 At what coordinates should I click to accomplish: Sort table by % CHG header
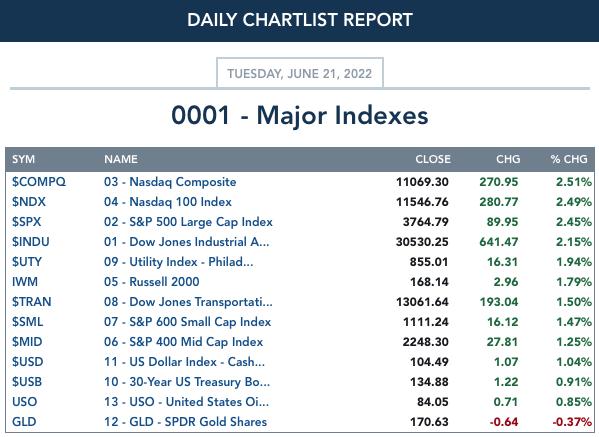point(569,159)
